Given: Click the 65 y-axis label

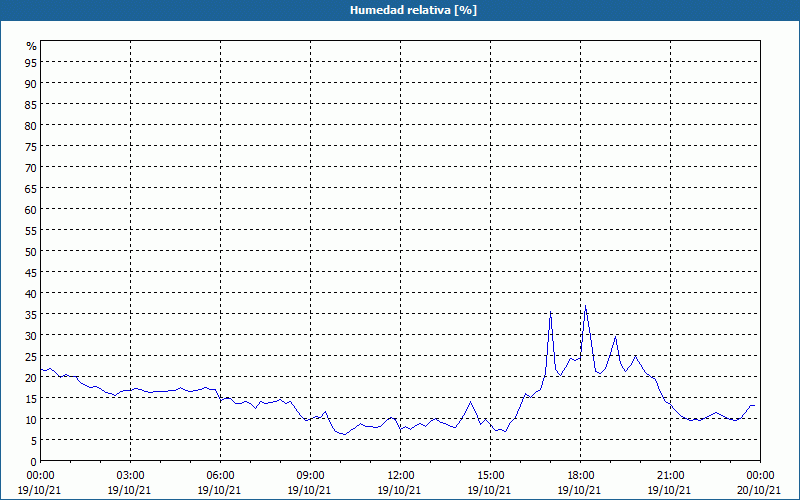Looking at the screenshot, I should click(x=31, y=188).
